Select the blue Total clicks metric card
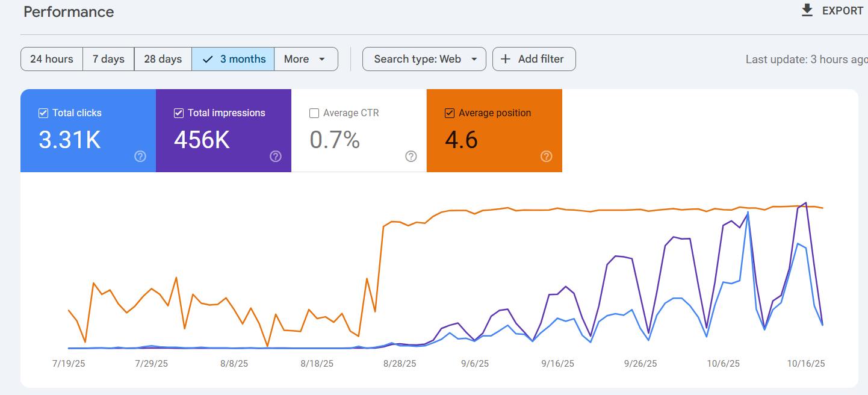This screenshot has height=395, width=868. coord(87,131)
